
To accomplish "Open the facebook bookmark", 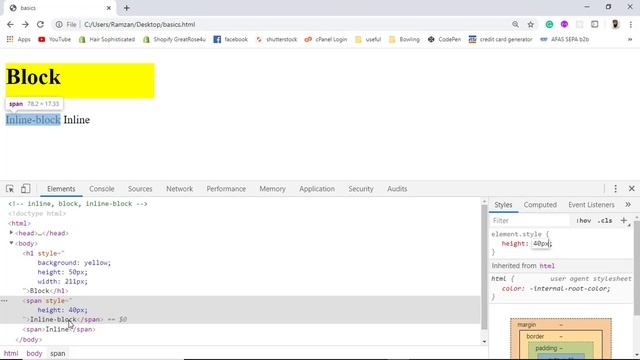I will click(x=231, y=39).
